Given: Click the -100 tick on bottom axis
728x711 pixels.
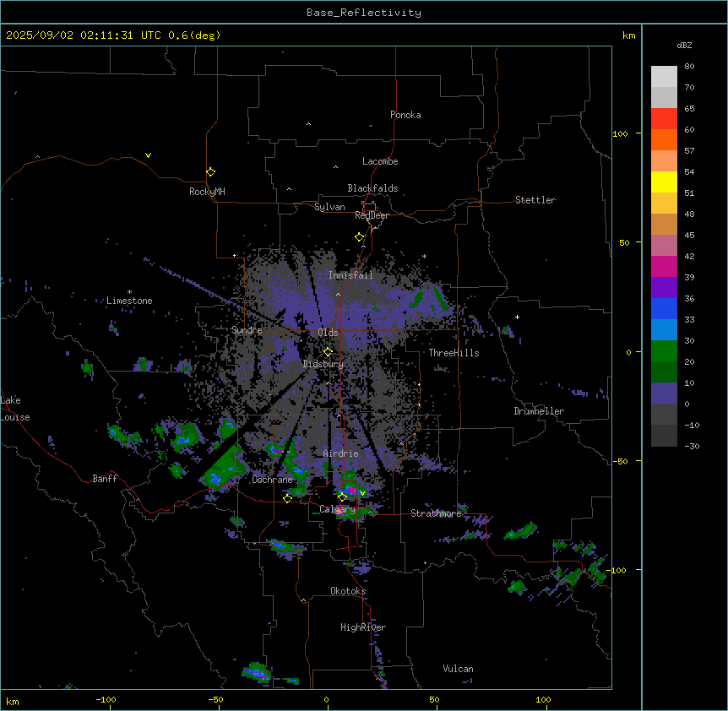Looking at the screenshot, I should pos(106,700).
